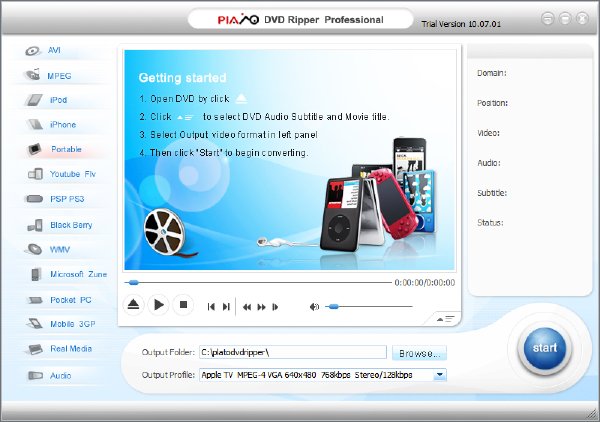The image size is (600, 422).
Task: Select the iPhone device icon
Action: (34, 124)
